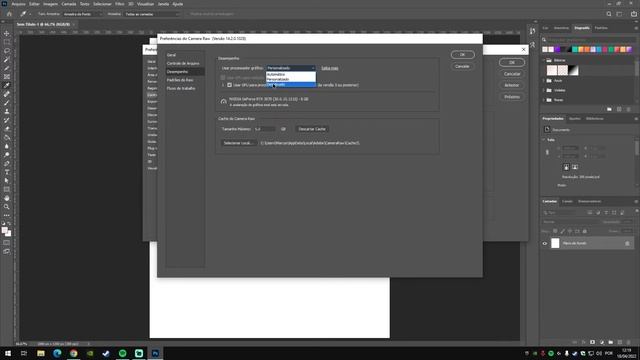The height and width of the screenshot is (360, 640).
Task: Select the Type (T) tool
Action: click(x=7, y=172)
